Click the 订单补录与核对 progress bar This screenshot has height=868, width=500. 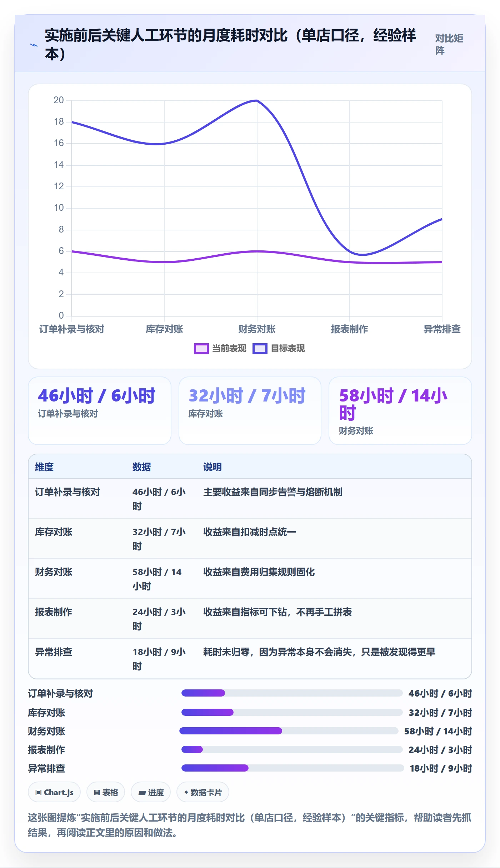(292, 693)
